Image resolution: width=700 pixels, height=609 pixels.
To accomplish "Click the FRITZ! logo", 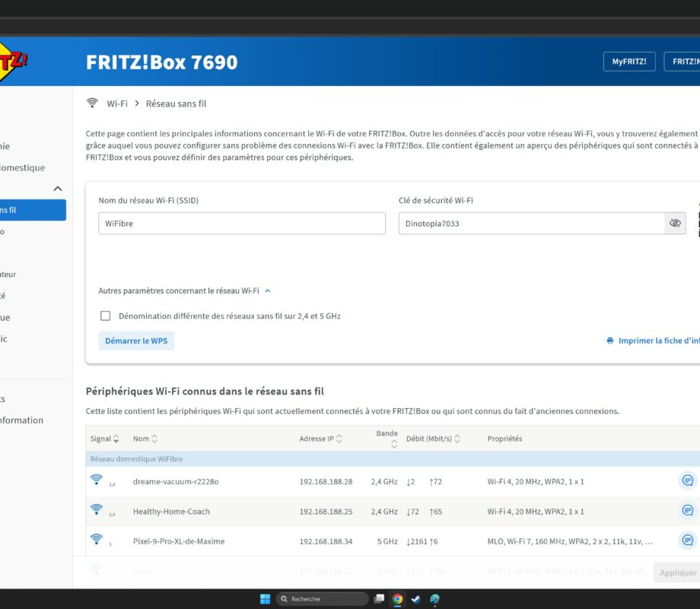I will click(12, 62).
